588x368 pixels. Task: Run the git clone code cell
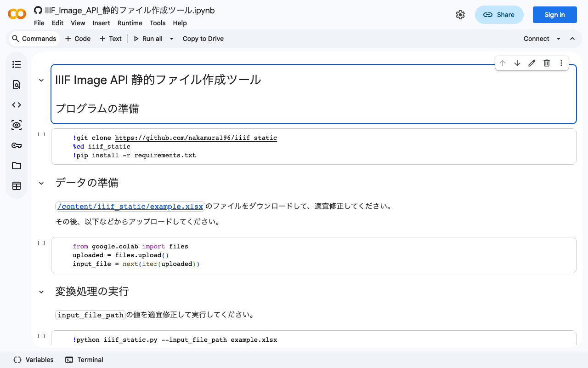pos(41,134)
